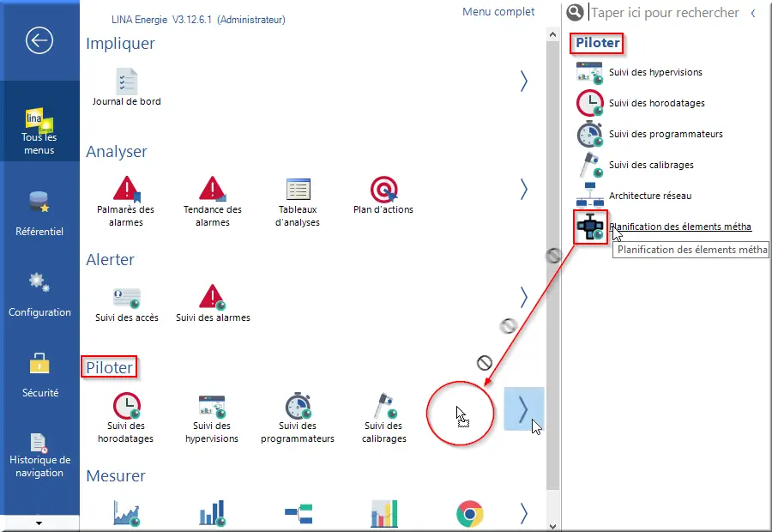Expand the Impliquer section chevron

[x=524, y=81]
